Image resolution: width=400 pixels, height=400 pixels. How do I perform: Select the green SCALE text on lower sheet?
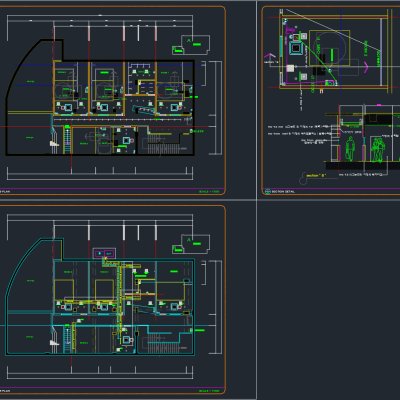click(x=209, y=391)
